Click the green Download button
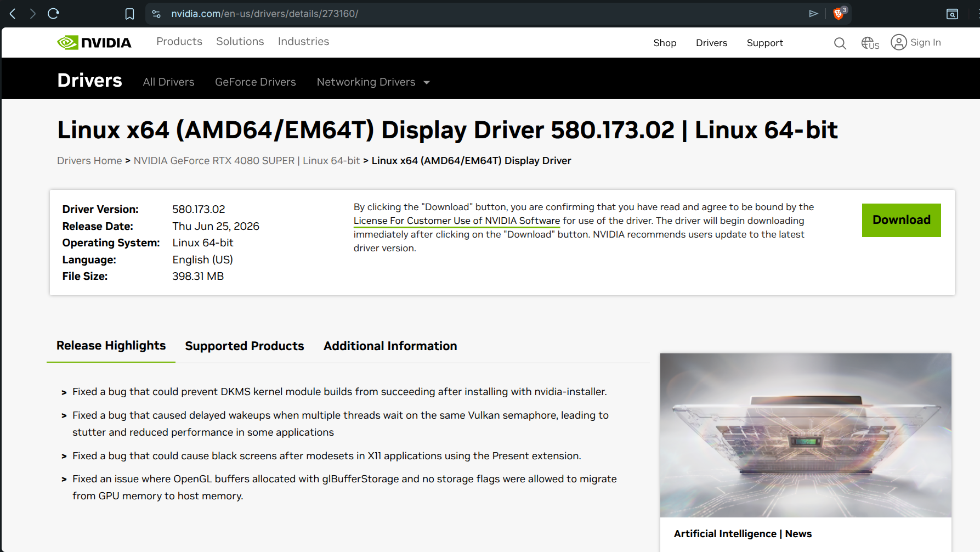Image resolution: width=980 pixels, height=552 pixels. pos(902,220)
